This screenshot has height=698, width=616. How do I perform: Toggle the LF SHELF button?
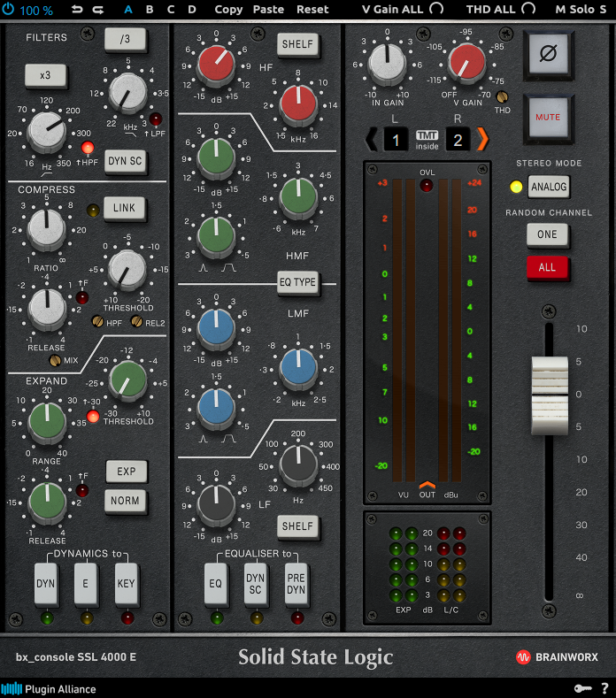297,526
